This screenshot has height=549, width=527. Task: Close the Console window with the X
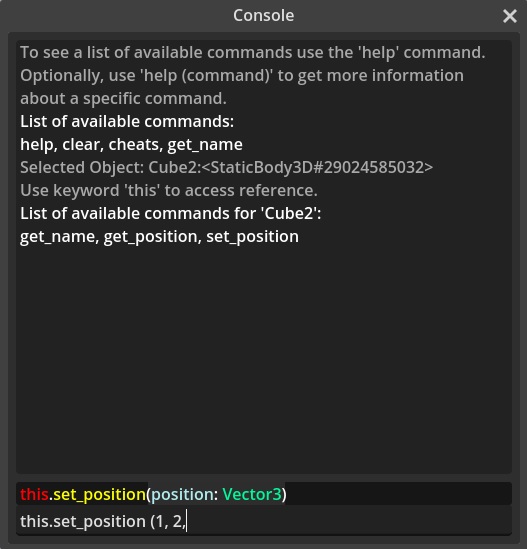pyautogui.click(x=509, y=16)
